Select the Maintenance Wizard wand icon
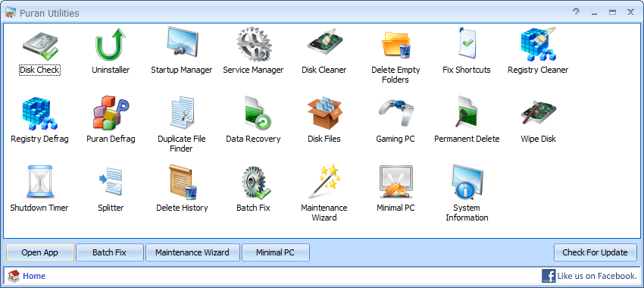Image resolution: width=644 pixels, height=288 pixels. coord(325,182)
